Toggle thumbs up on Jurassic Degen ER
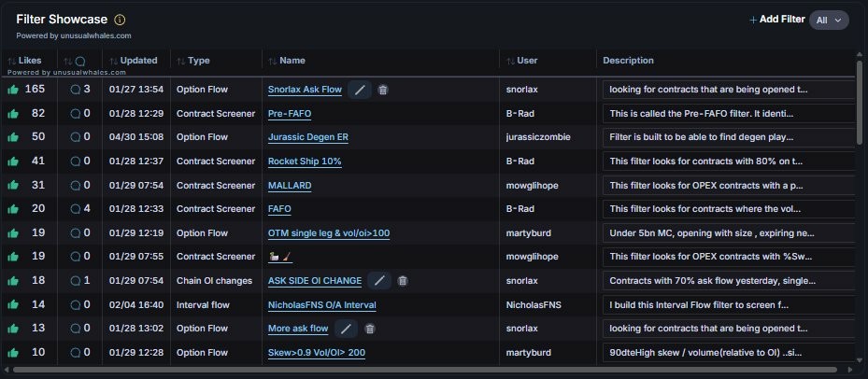 click(13, 137)
